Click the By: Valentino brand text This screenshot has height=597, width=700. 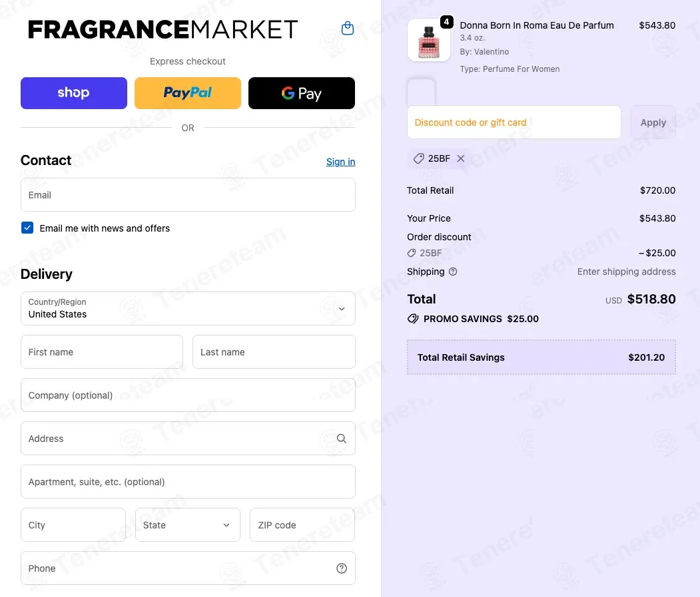(484, 52)
